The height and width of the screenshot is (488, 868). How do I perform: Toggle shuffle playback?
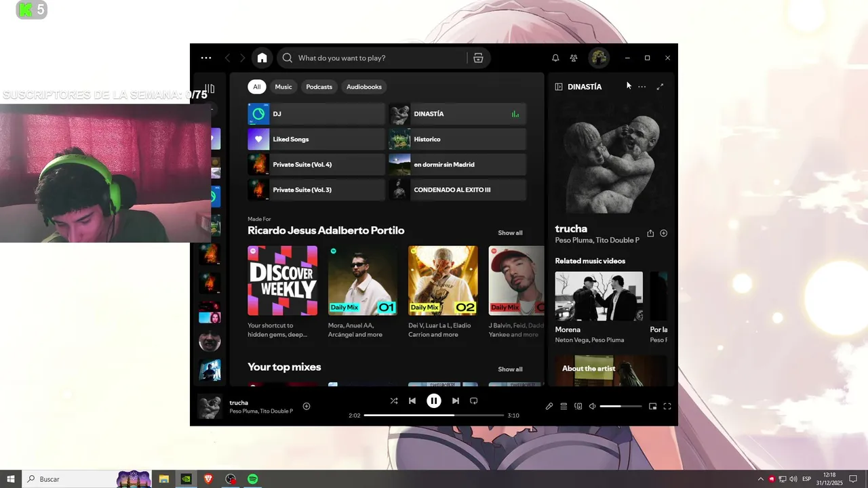coord(394,401)
